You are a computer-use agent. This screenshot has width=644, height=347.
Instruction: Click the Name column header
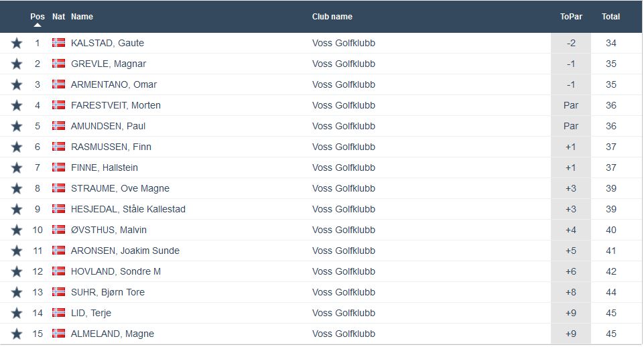click(x=82, y=16)
